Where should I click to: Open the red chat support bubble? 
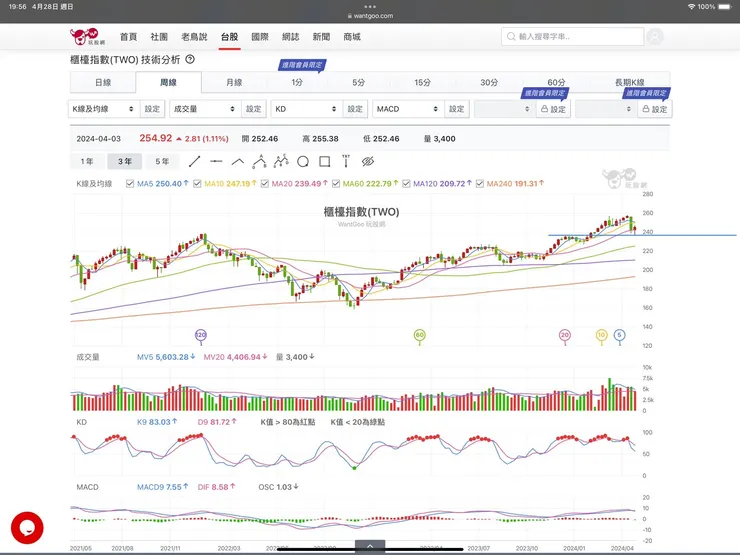coord(27,527)
